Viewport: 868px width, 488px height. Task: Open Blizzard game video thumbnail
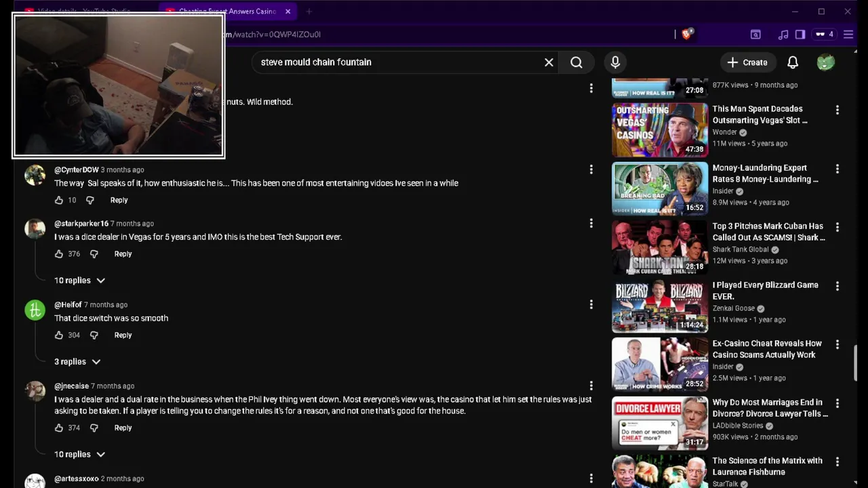pyautogui.click(x=660, y=306)
